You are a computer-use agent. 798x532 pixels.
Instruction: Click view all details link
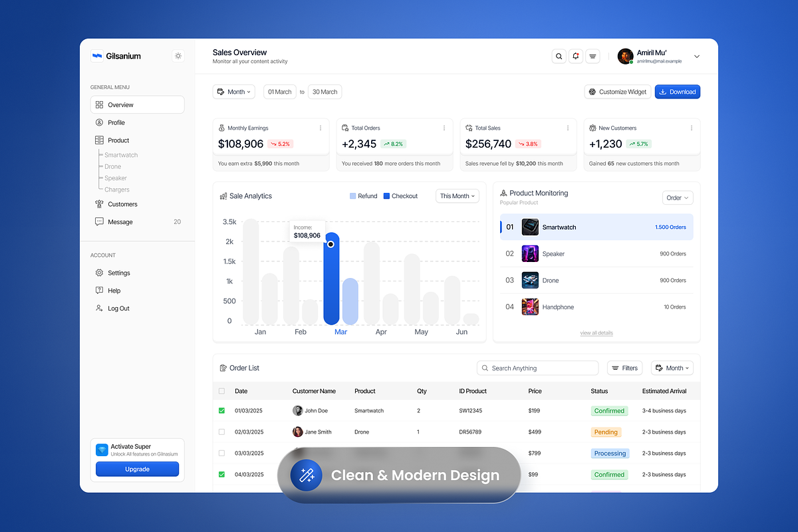(597, 332)
